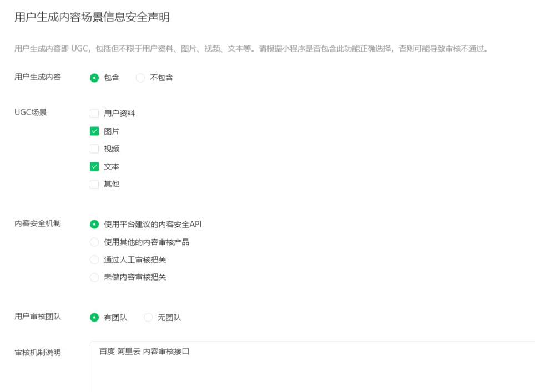Screen dimensions: 535x392
Task: Check the 用户资料 checkbox
Action: coord(94,113)
